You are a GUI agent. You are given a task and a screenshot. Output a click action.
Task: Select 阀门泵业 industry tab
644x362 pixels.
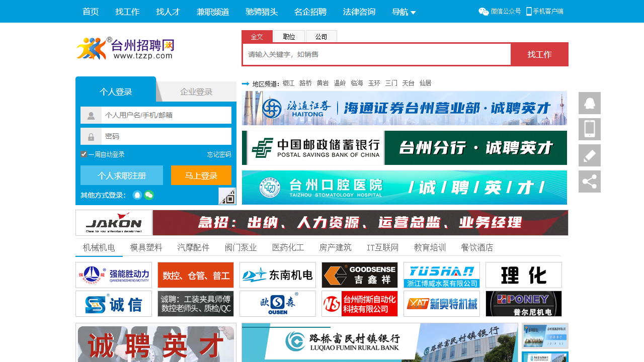[x=241, y=247]
